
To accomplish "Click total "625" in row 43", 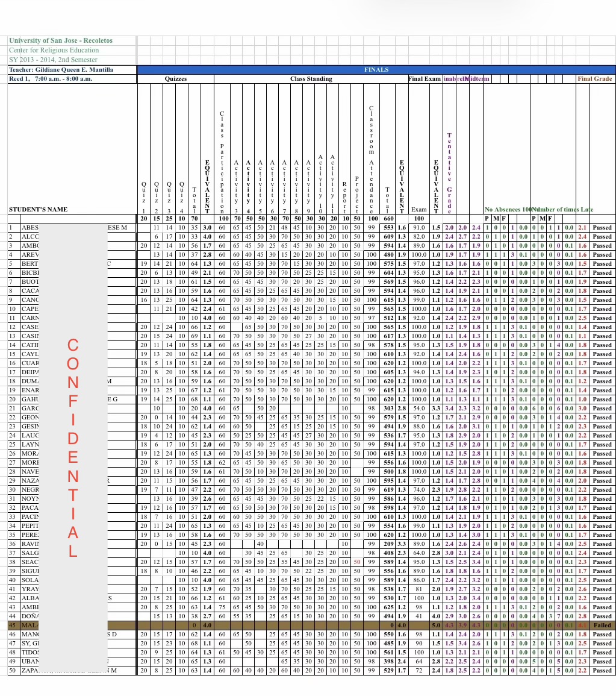I will point(388,607).
